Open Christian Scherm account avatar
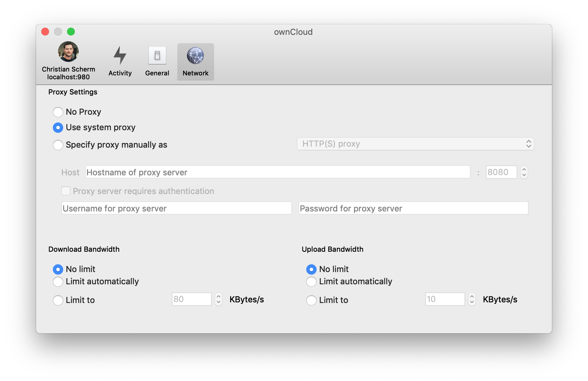This screenshot has height=381, width=588. pyautogui.click(x=68, y=52)
